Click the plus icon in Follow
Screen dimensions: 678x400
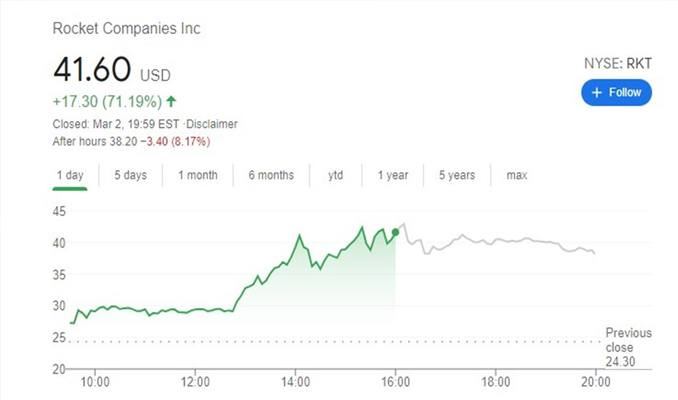point(597,92)
